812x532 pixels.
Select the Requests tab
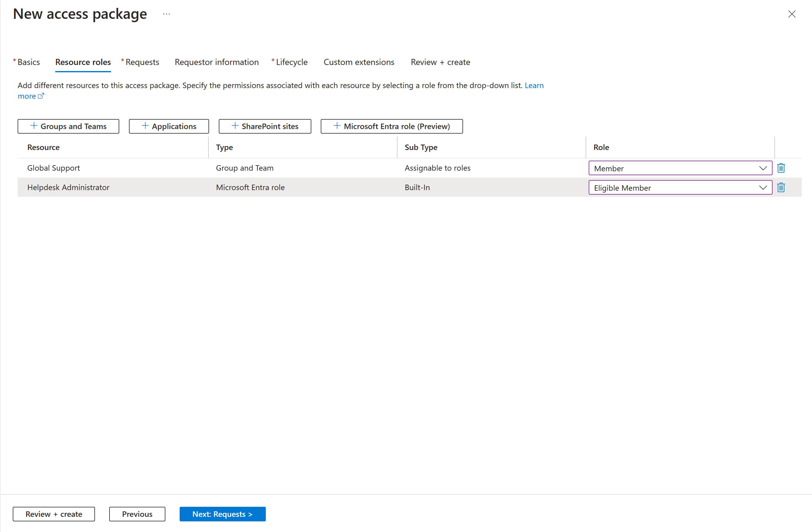click(x=142, y=62)
